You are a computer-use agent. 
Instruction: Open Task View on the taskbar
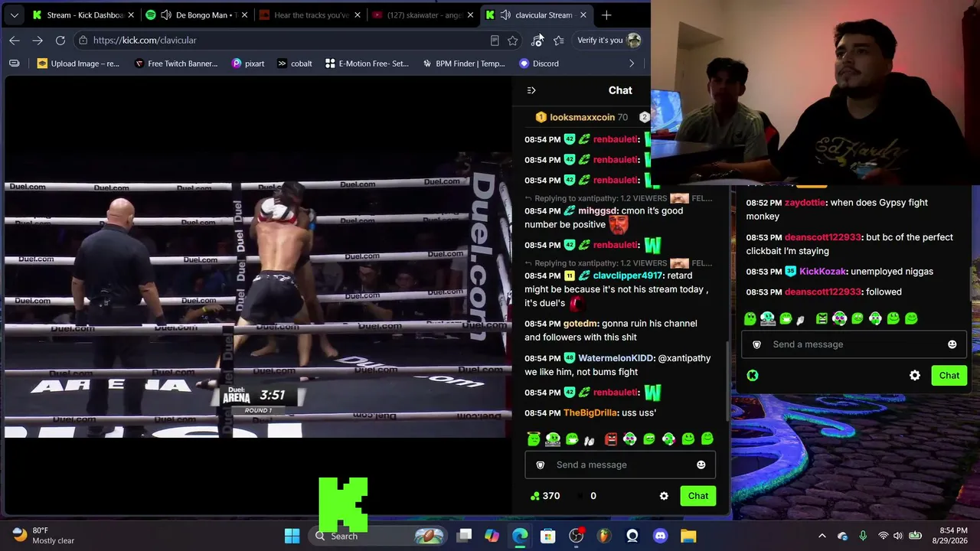(x=464, y=536)
